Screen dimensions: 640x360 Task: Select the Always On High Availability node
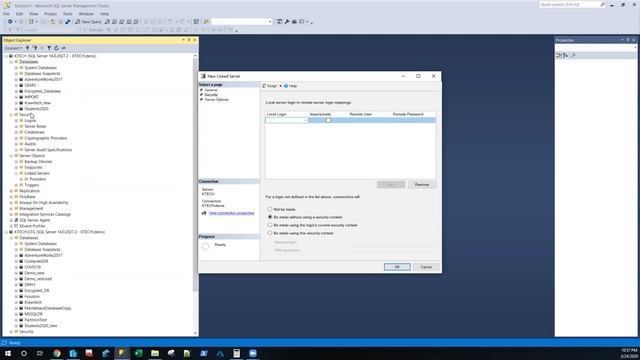[44, 203]
